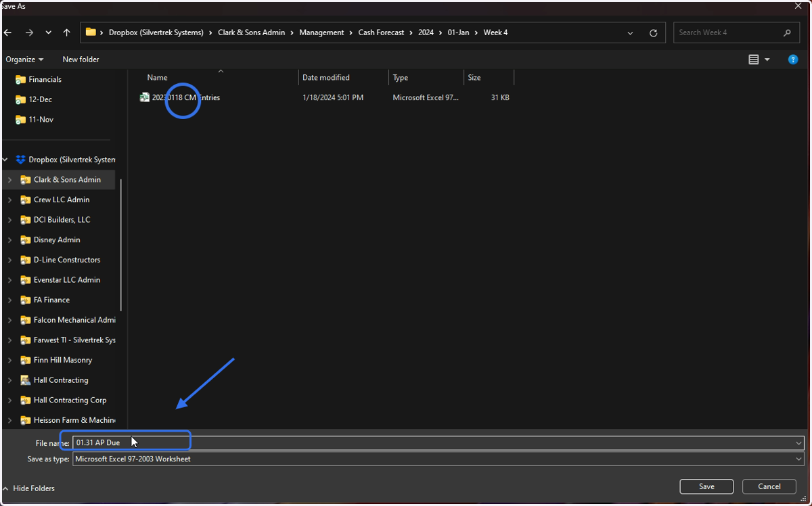Jump to Cash Forecast breadcrumb
Viewport: 812px width, 506px height.
tap(381, 32)
